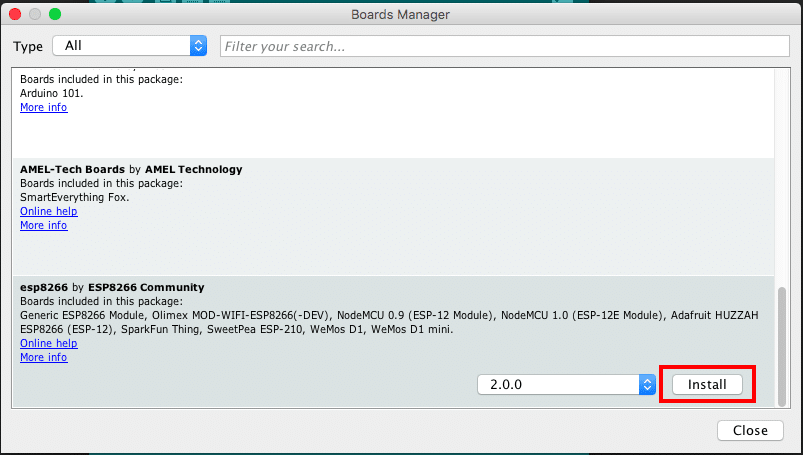Click the Close button at bottom
The image size is (803, 455).
tap(749, 430)
